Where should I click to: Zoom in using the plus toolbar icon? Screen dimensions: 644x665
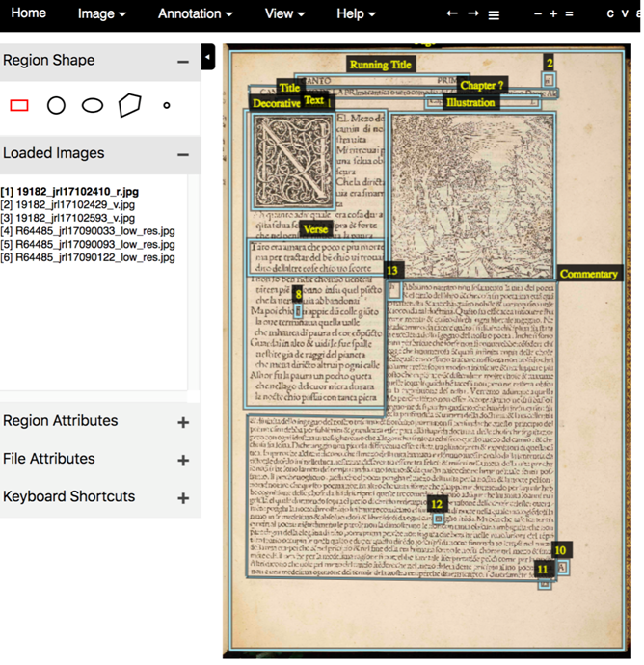point(553,13)
